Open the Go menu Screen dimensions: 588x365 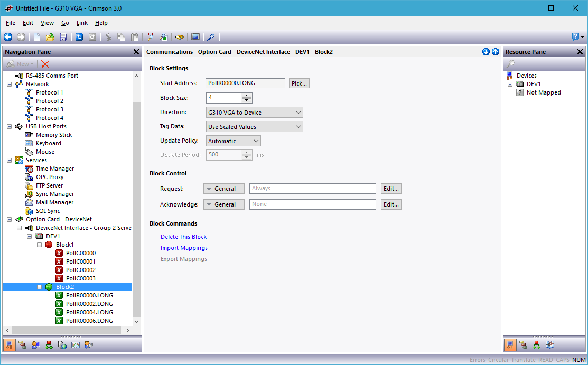pos(66,23)
